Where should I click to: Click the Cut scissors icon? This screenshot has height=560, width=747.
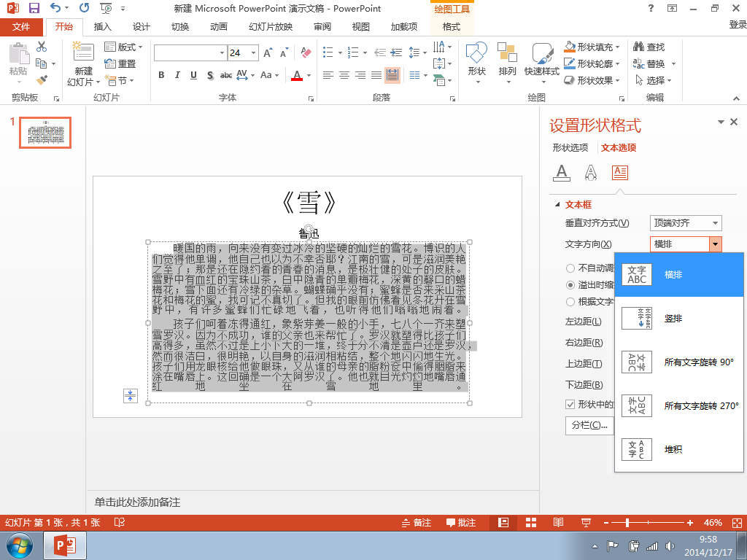point(42,47)
